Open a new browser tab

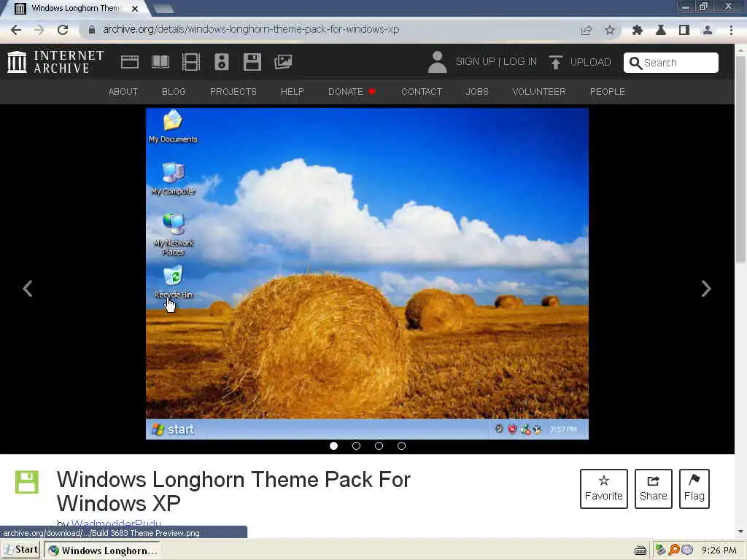(164, 9)
